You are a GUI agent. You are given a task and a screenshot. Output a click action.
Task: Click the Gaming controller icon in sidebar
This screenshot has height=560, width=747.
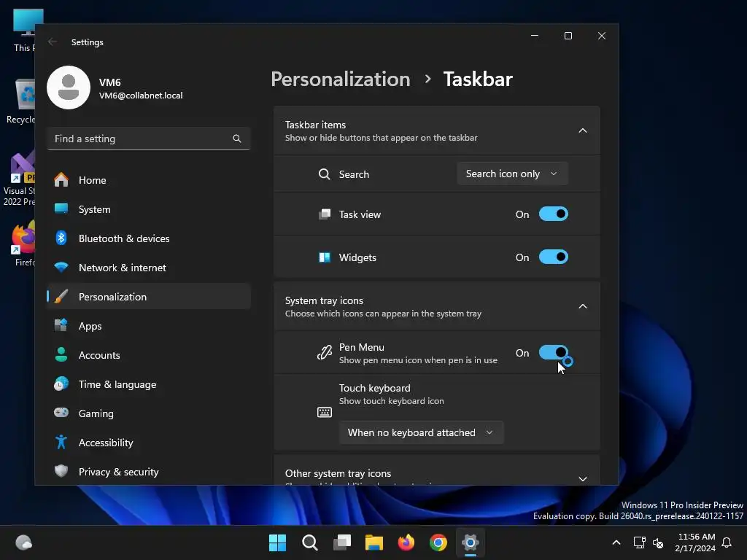[x=61, y=413]
